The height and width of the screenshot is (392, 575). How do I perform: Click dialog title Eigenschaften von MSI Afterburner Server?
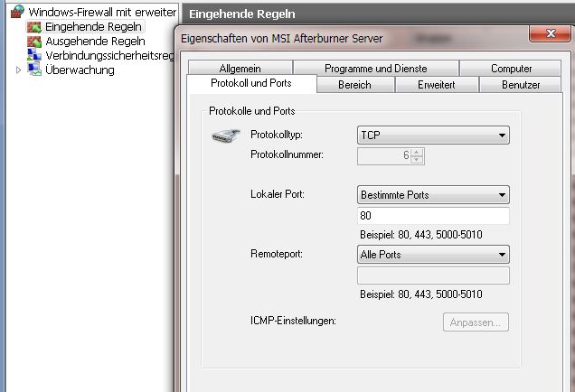(x=282, y=39)
